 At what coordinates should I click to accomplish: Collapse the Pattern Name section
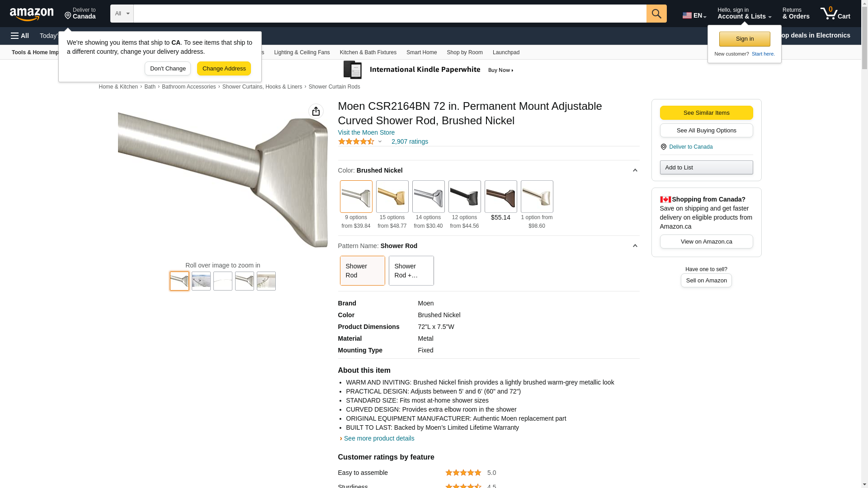tap(635, 246)
